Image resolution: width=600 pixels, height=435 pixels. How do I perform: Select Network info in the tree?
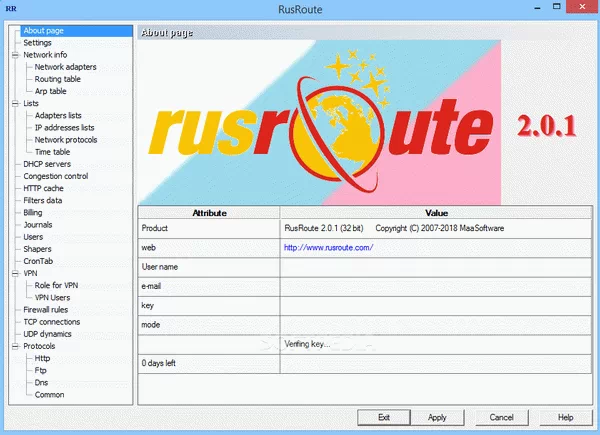[45, 55]
